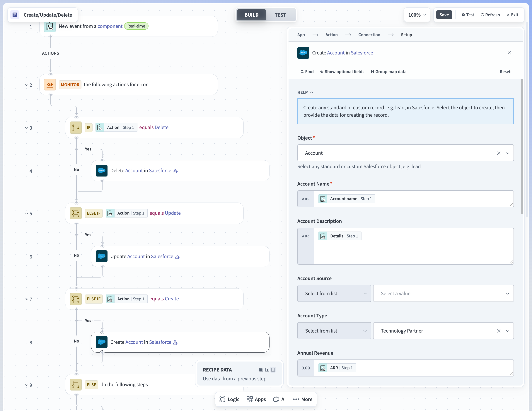532x411 pixels.
Task: Select the Setup tab in setup breadcrumb
Action: [x=407, y=35]
